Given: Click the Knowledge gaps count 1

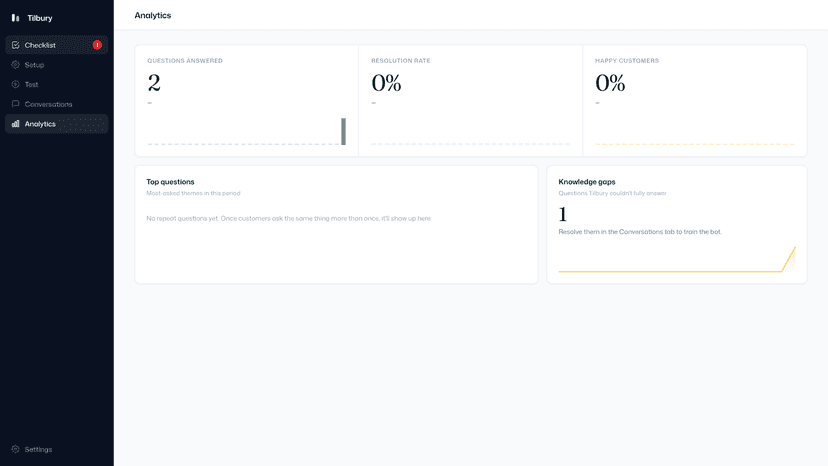Looking at the screenshot, I should (x=563, y=214).
